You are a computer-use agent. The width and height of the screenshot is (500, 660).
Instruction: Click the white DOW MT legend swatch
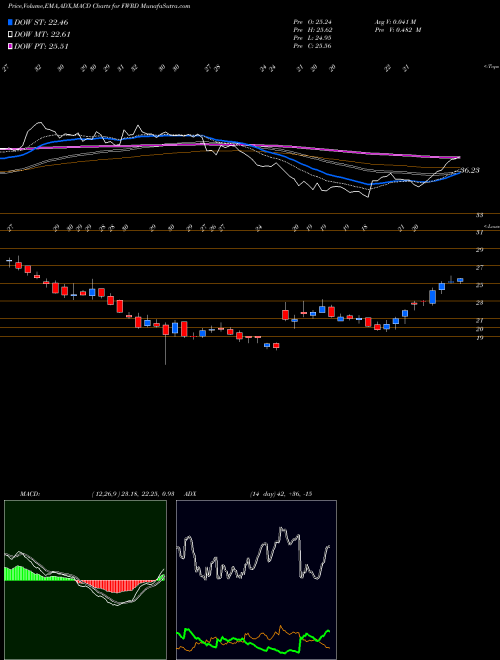click(10, 34)
